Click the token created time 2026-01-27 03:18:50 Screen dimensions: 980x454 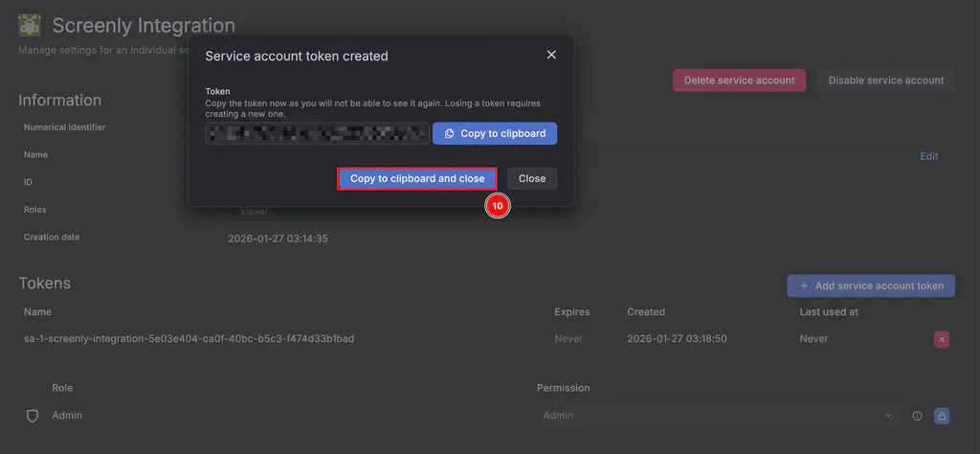click(x=677, y=339)
